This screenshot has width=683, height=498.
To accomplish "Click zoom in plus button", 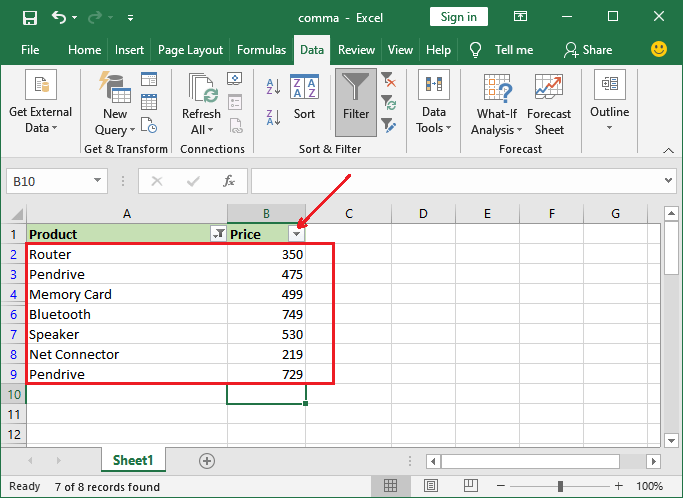I will [619, 486].
